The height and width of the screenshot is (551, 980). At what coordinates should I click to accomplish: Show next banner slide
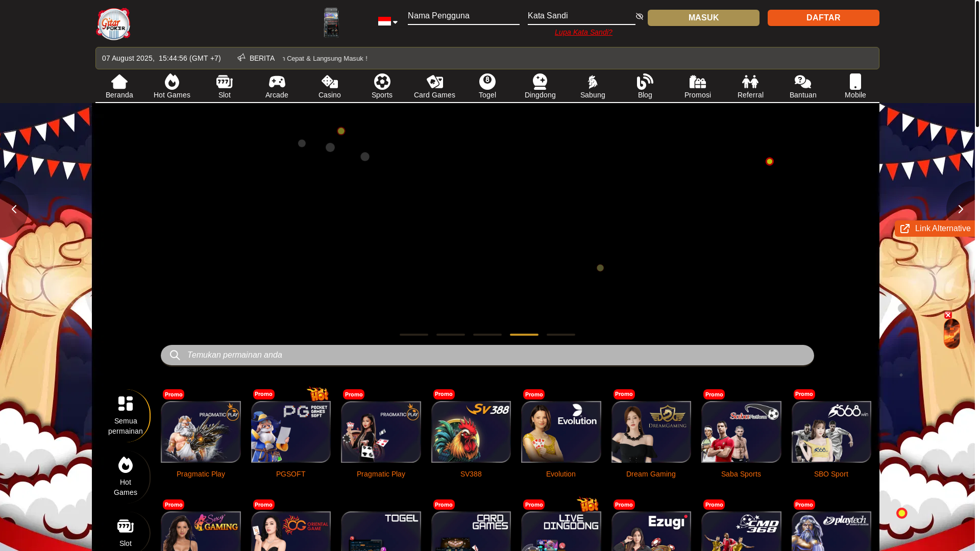pos(961,209)
